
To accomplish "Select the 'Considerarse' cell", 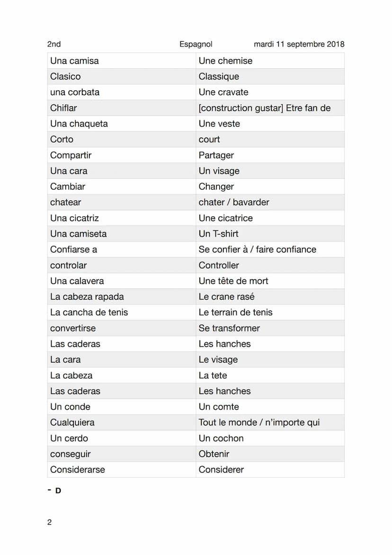I will point(122,470).
